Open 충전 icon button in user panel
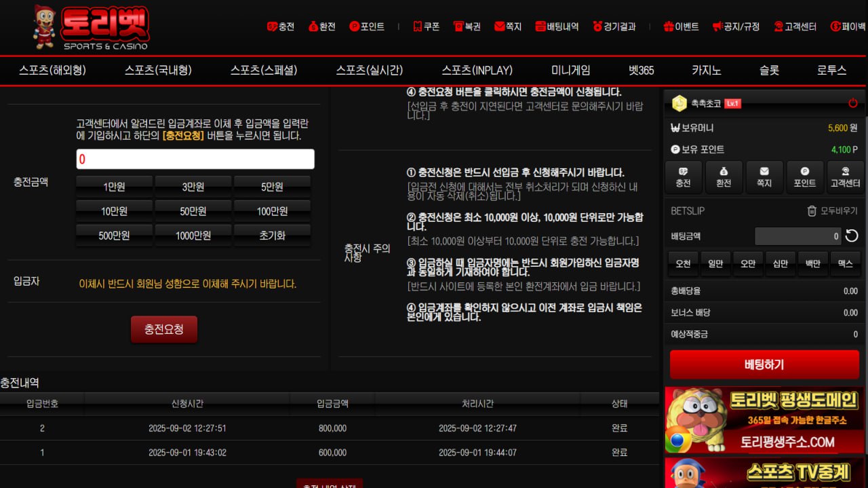The width and height of the screenshot is (868, 488). [683, 178]
